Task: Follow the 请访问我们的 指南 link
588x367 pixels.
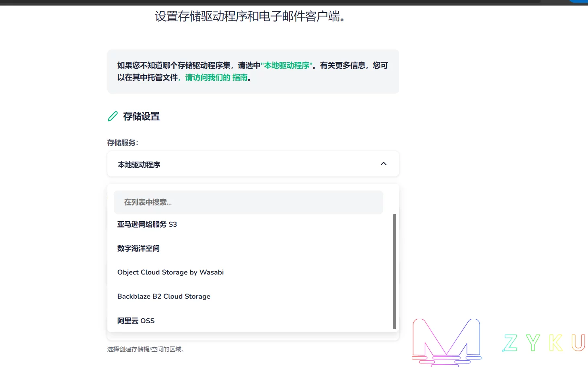Action: 216,78
